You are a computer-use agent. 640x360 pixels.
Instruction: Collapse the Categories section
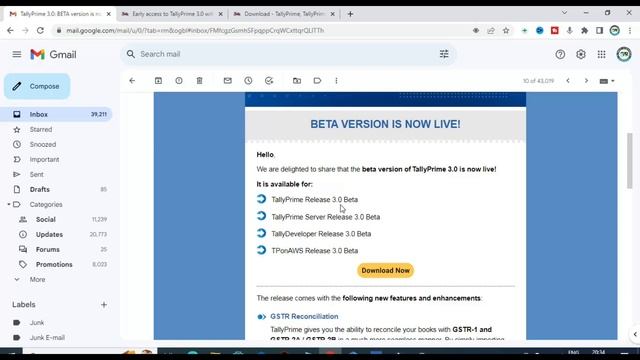tap(9, 204)
